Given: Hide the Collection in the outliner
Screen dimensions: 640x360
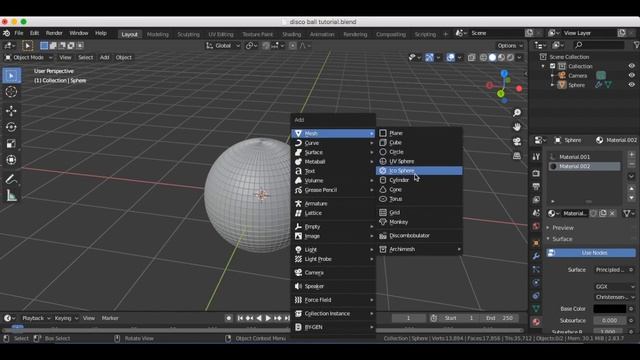Looking at the screenshot, I should (631, 66).
